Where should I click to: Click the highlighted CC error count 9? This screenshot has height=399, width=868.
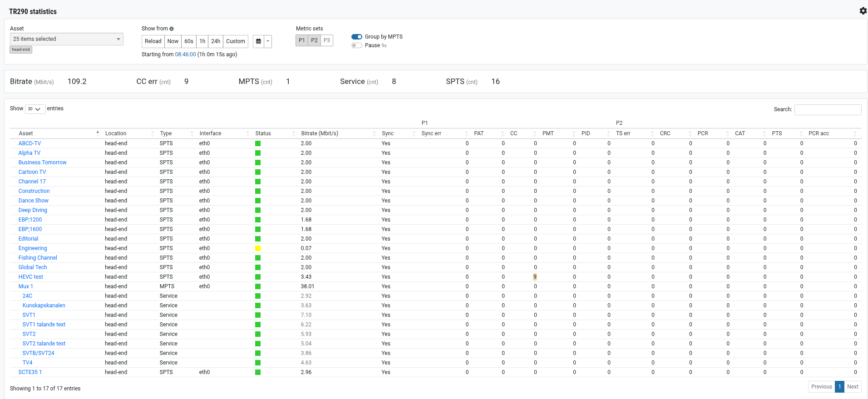coord(535,277)
